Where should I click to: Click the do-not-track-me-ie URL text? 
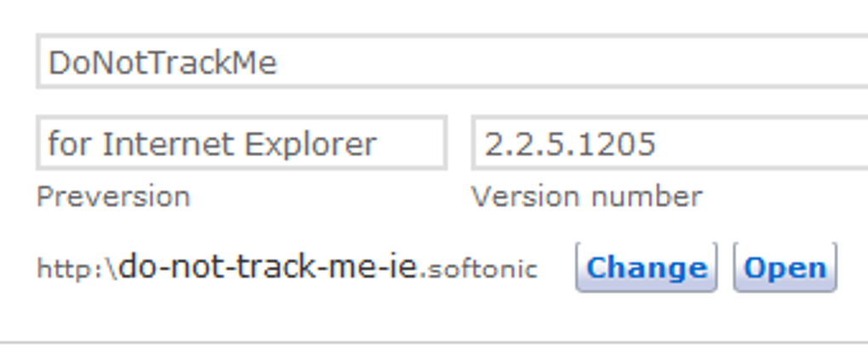tap(269, 268)
